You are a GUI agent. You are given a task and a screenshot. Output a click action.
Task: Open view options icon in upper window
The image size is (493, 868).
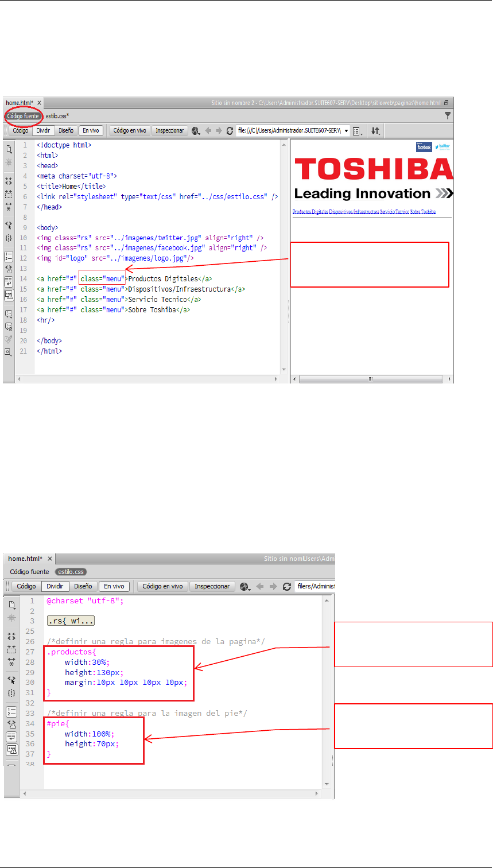358,131
